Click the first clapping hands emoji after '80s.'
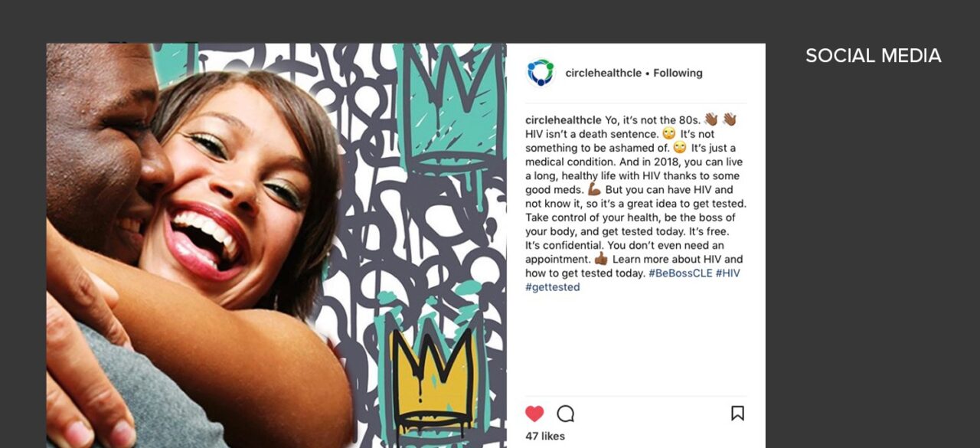The width and height of the screenshot is (980, 448). coord(710,120)
